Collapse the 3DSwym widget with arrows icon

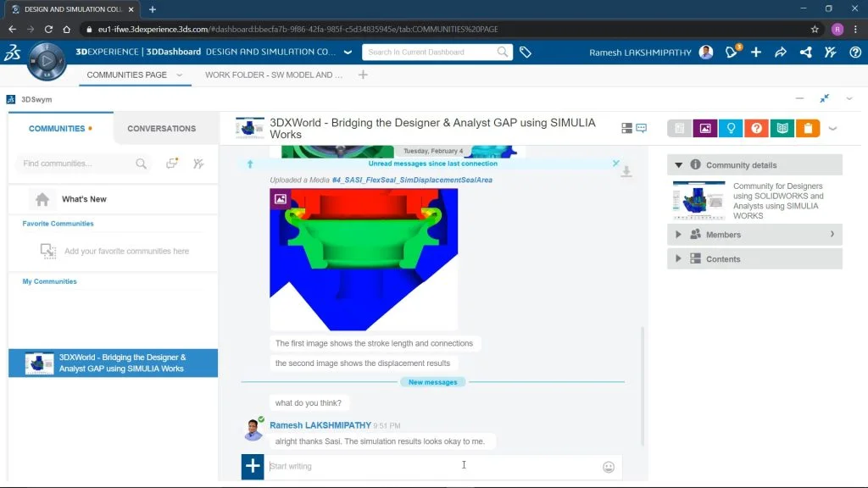tap(824, 98)
